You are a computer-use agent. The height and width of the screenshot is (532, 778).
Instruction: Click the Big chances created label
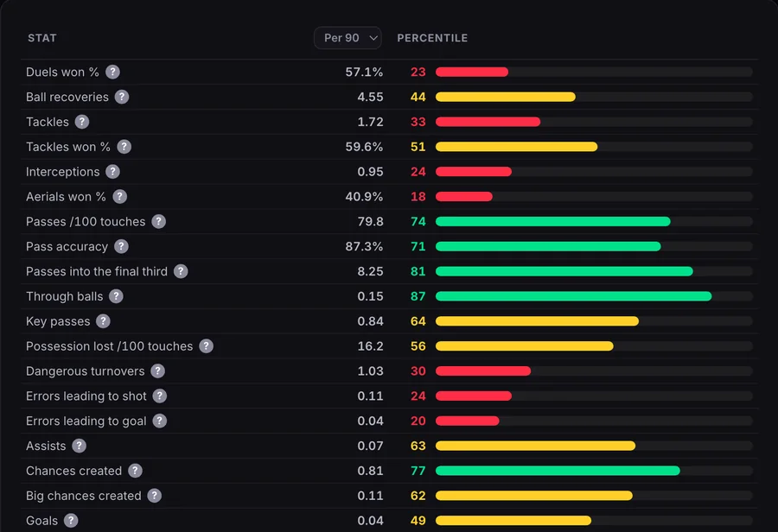point(83,496)
